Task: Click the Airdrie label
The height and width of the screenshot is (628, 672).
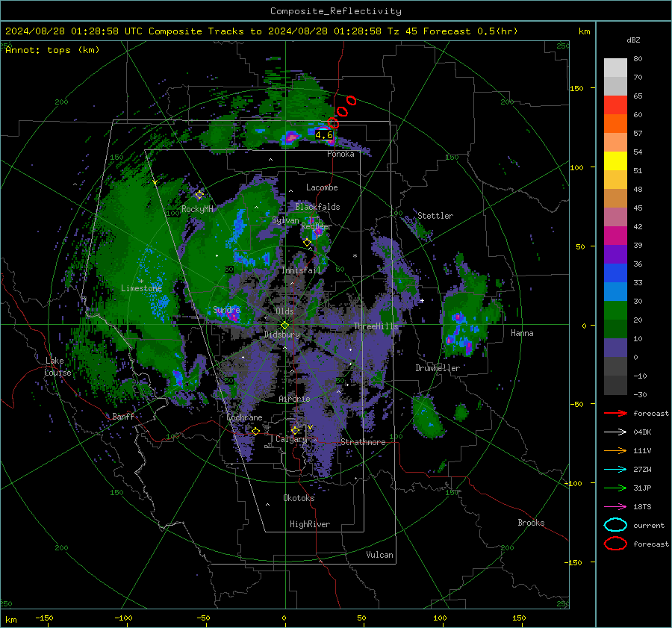Action: pyautogui.click(x=294, y=399)
